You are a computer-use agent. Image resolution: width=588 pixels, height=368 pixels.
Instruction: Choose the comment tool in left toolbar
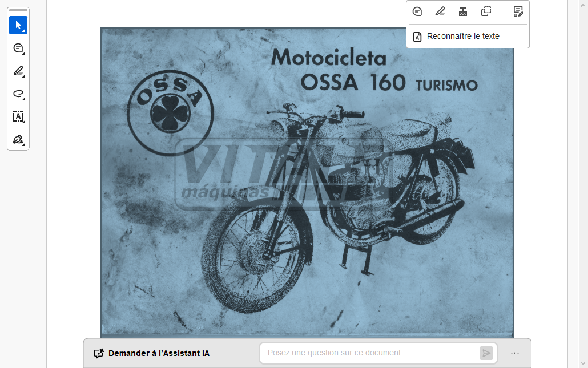click(x=18, y=48)
